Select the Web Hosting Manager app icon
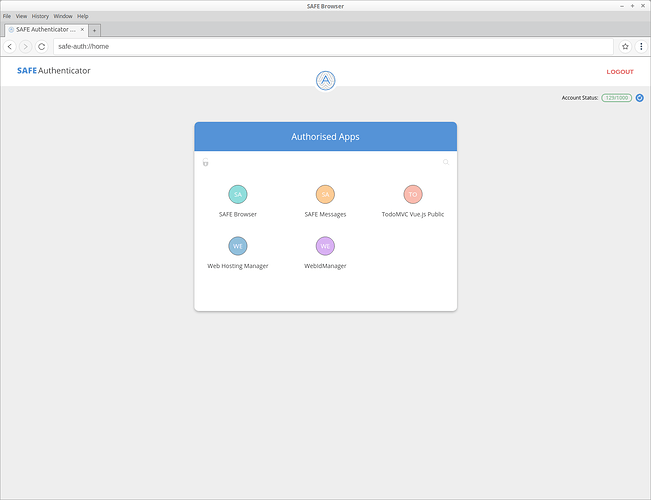 point(238,246)
